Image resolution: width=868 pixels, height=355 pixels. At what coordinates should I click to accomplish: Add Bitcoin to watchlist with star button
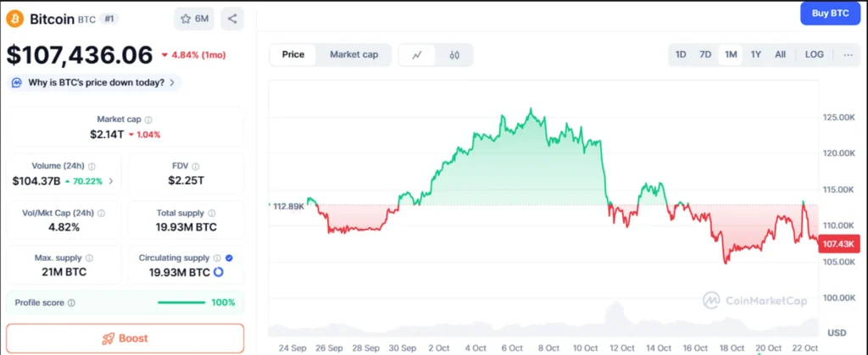[194, 19]
